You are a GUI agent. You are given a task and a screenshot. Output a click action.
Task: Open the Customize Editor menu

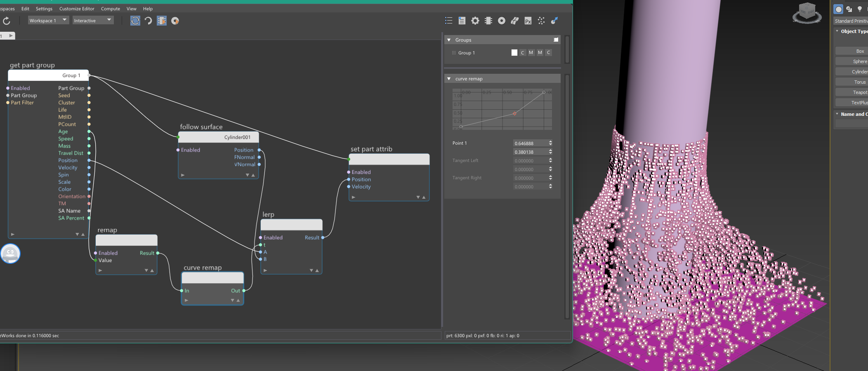coord(77,9)
